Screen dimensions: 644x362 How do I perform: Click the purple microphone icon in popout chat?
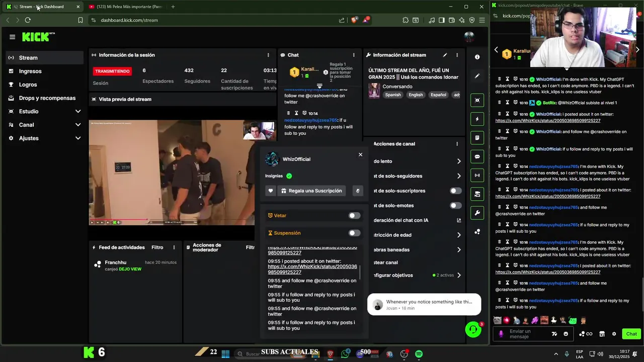click(x=501, y=334)
